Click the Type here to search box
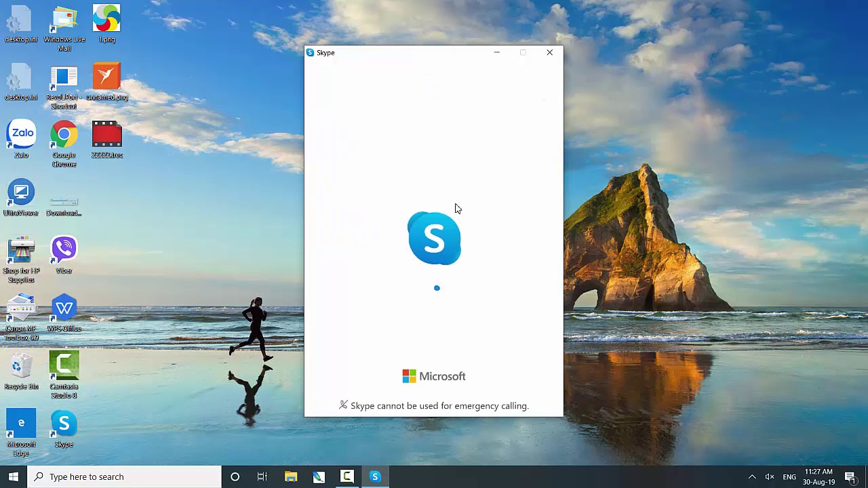 click(125, 476)
